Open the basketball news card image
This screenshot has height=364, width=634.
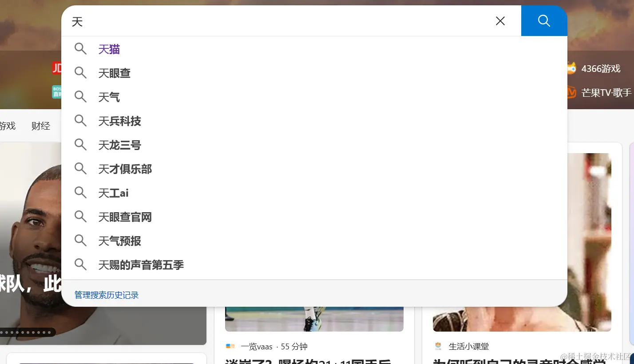click(x=314, y=319)
